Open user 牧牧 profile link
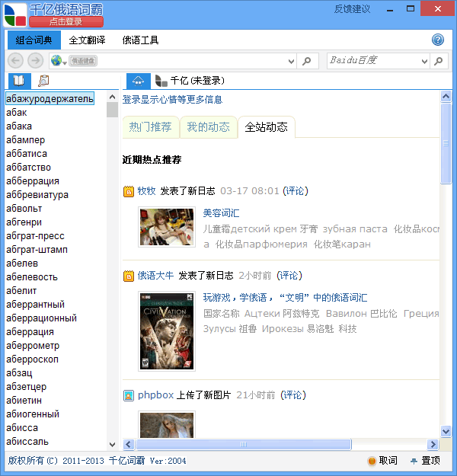Viewport: 457px width, 476px height. [x=146, y=191]
